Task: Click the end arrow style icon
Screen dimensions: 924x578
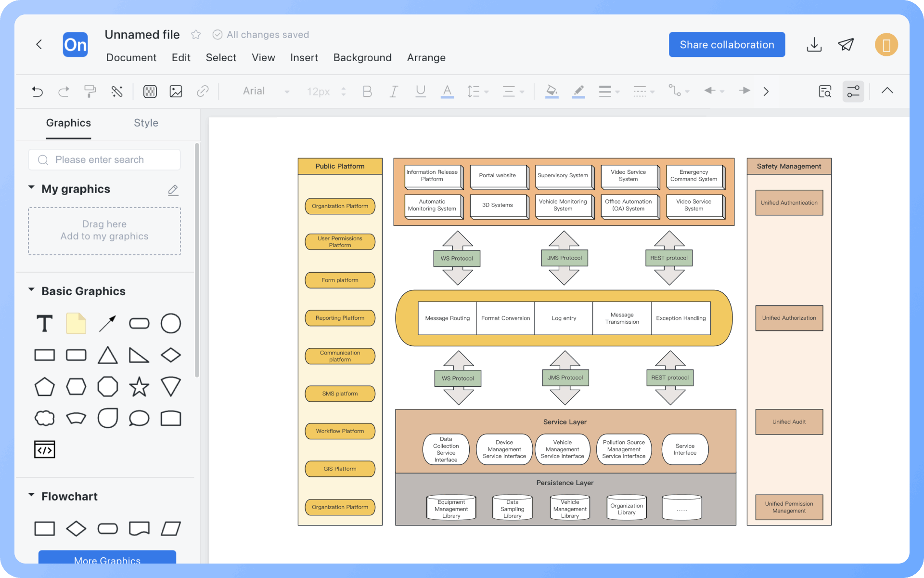Action: pos(744,91)
